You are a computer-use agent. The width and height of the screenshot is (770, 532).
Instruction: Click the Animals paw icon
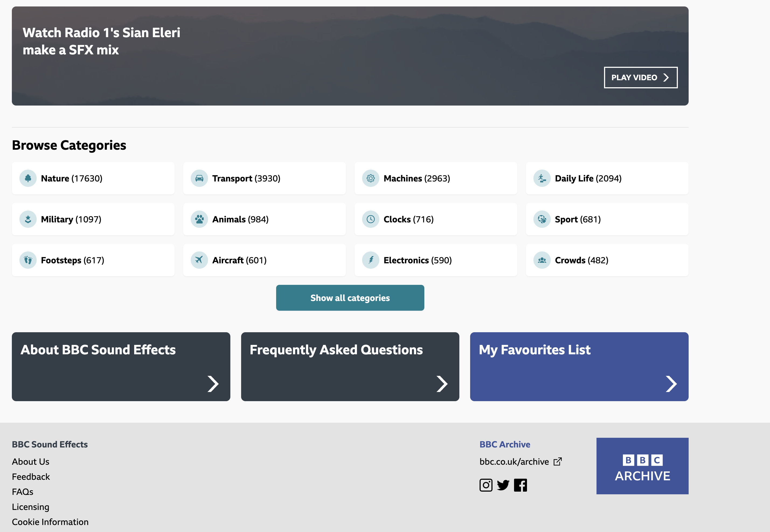[x=199, y=219]
